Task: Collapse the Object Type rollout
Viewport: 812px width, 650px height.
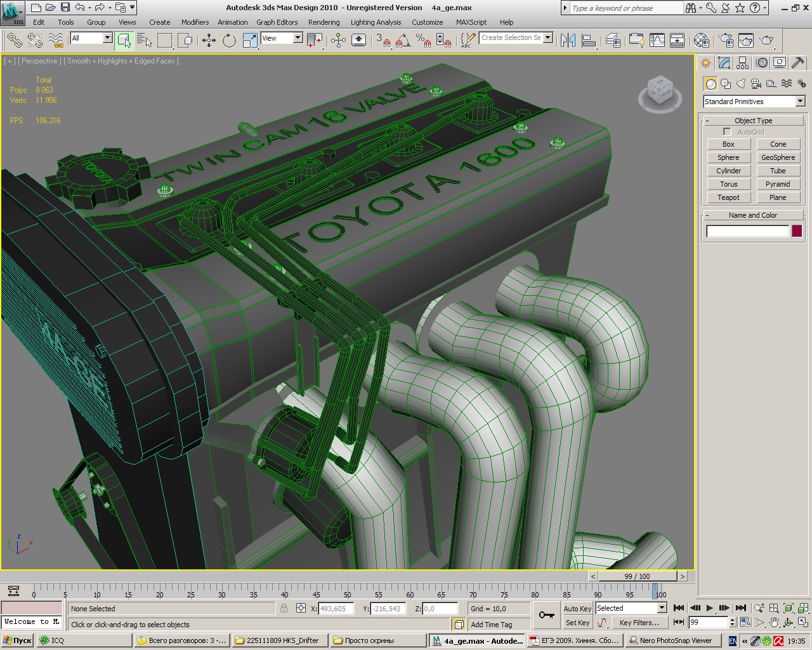Action: pyautogui.click(x=754, y=121)
